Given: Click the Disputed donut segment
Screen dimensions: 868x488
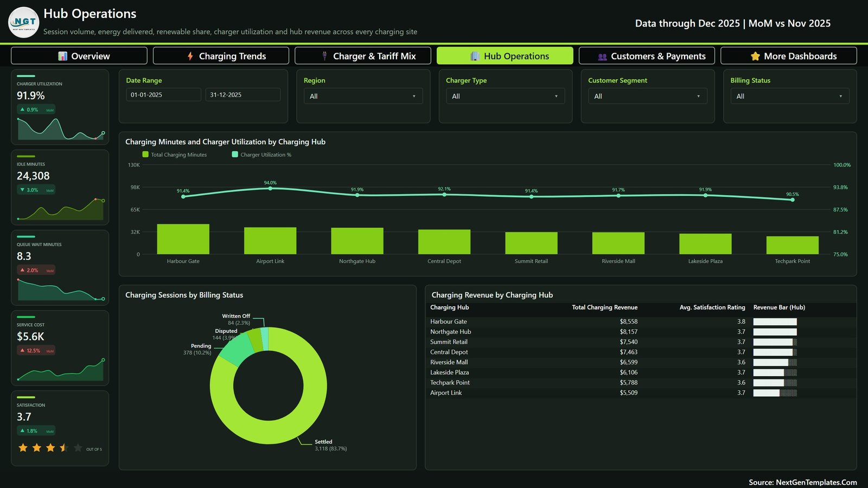Looking at the screenshot, I should [255, 340].
